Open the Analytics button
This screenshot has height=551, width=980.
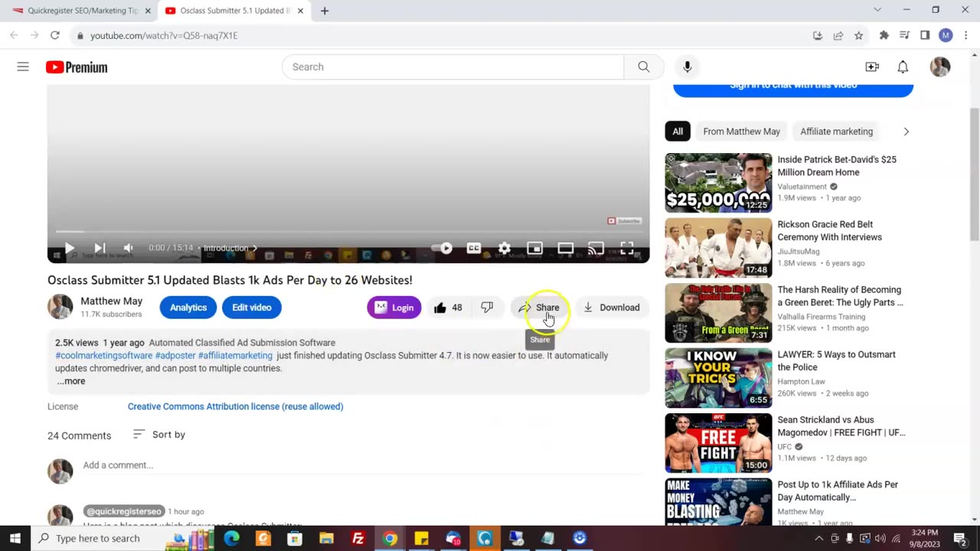188,308
